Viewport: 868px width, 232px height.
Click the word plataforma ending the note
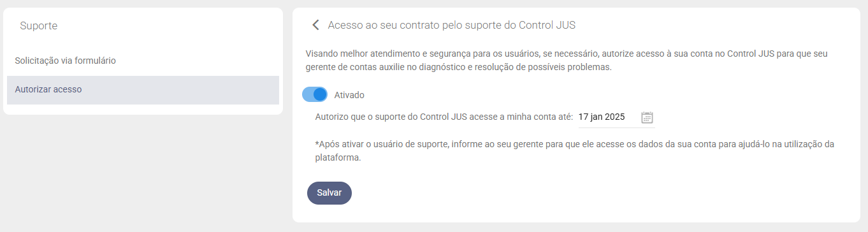[x=338, y=157]
